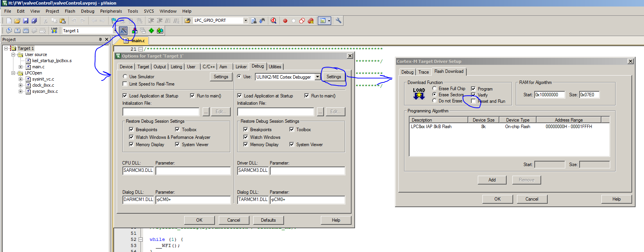644x252 pixels.
Task: Open the LPC_GPIO_PORT find dropdown
Action: (x=246, y=21)
